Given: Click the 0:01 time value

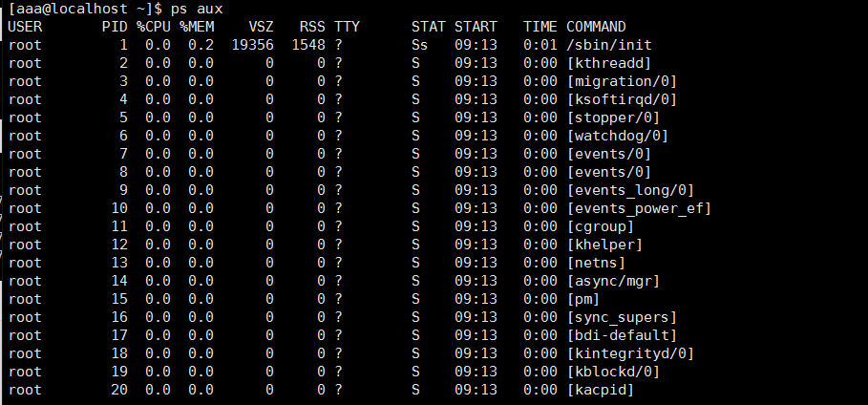Looking at the screenshot, I should pyautogui.click(x=540, y=45).
